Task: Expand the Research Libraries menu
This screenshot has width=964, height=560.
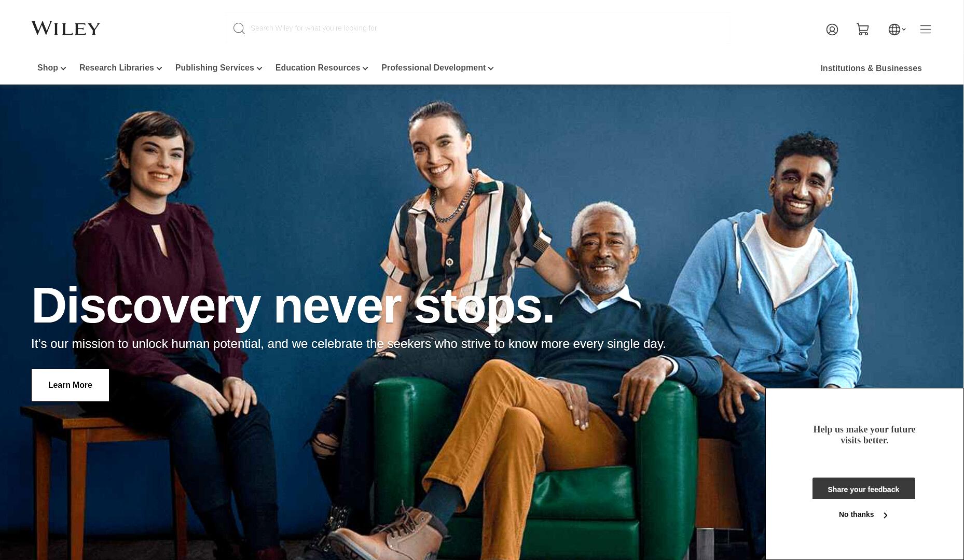Action: tap(120, 68)
